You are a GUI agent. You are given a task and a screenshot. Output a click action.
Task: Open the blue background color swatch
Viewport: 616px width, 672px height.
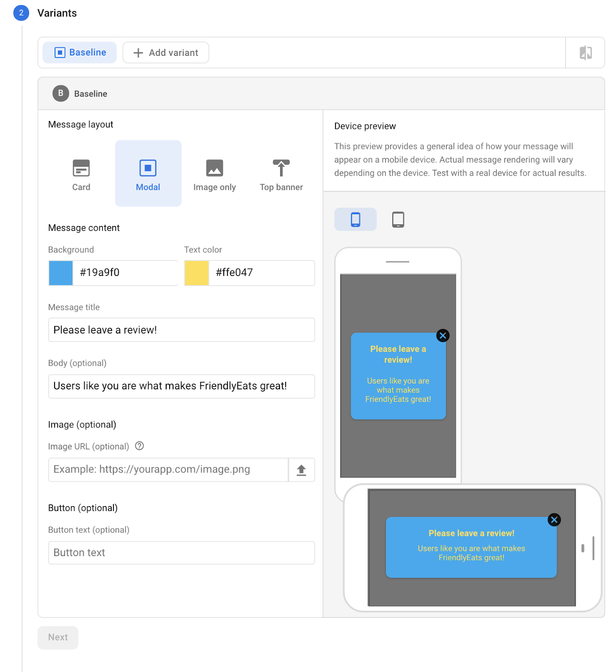click(x=61, y=273)
